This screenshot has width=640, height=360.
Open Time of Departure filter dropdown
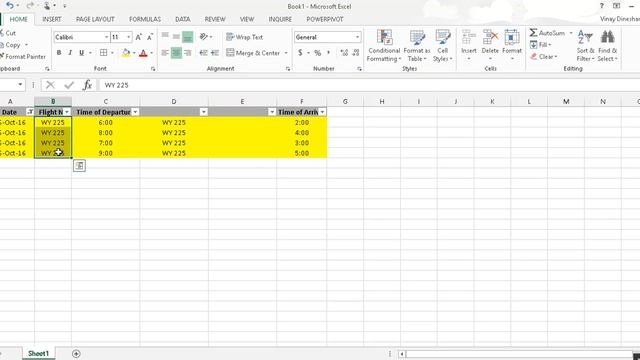[x=135, y=112]
